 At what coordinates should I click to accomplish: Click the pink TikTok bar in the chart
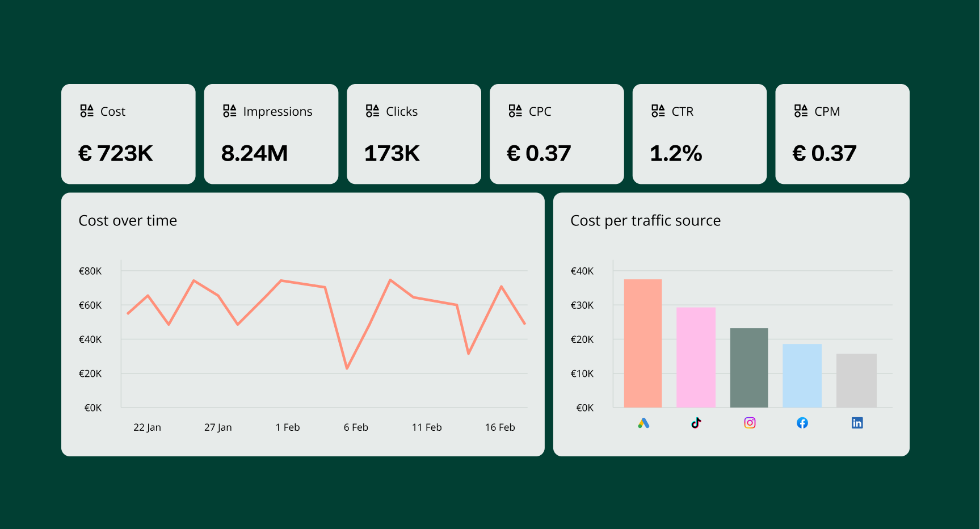pyautogui.click(x=696, y=358)
